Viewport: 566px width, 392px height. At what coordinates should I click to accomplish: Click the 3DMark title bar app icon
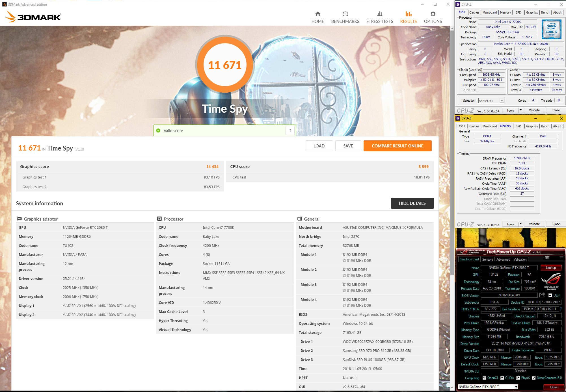pyautogui.click(x=4, y=4)
